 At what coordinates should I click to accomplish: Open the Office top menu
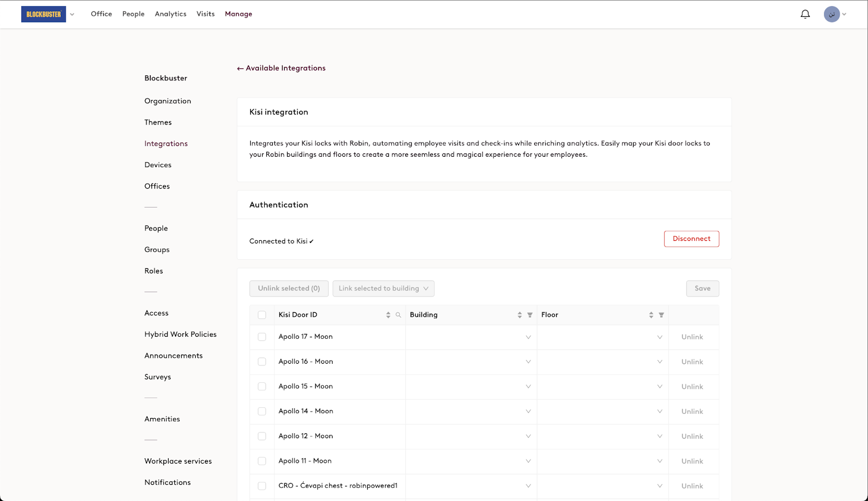(x=101, y=14)
